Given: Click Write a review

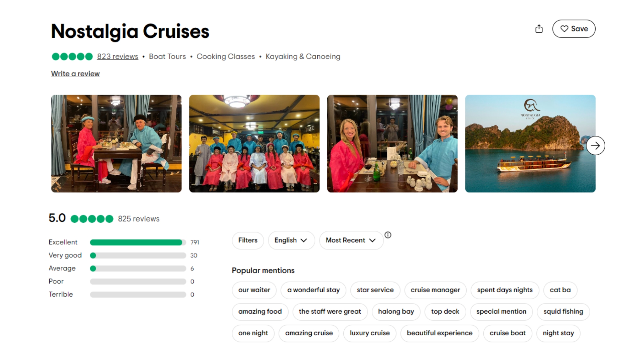Looking at the screenshot, I should [75, 74].
